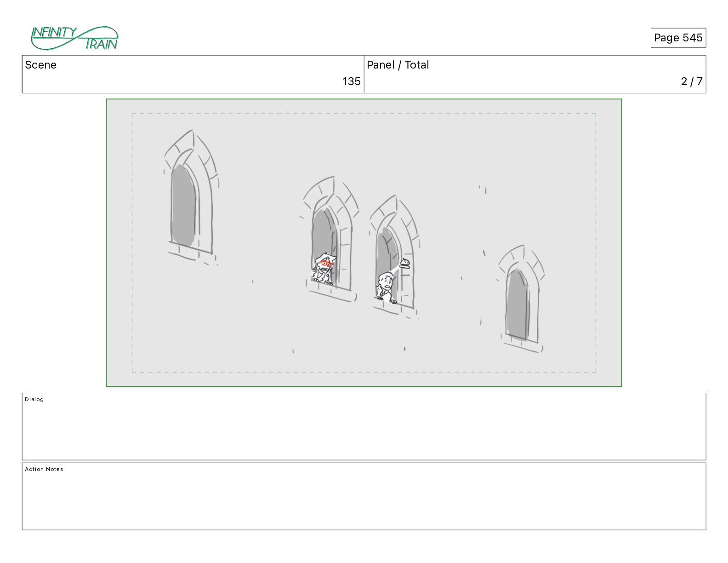Click the character with red glasses
This screenshot has height=563, width=728.
point(324,269)
